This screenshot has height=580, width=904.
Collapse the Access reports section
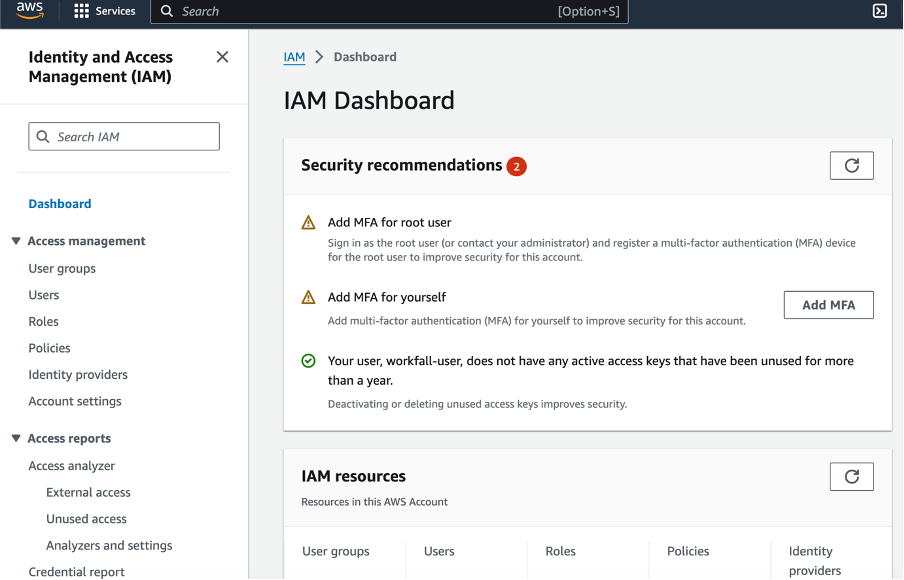tap(16, 439)
